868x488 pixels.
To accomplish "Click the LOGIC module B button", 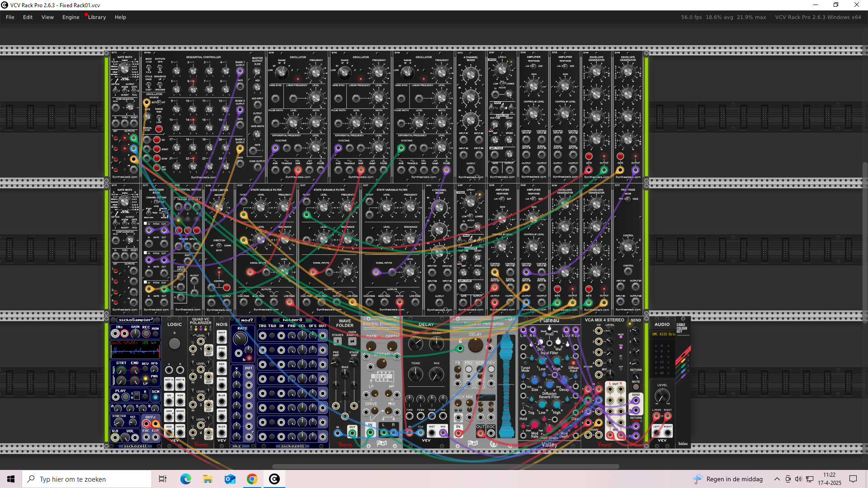I will [x=175, y=343].
